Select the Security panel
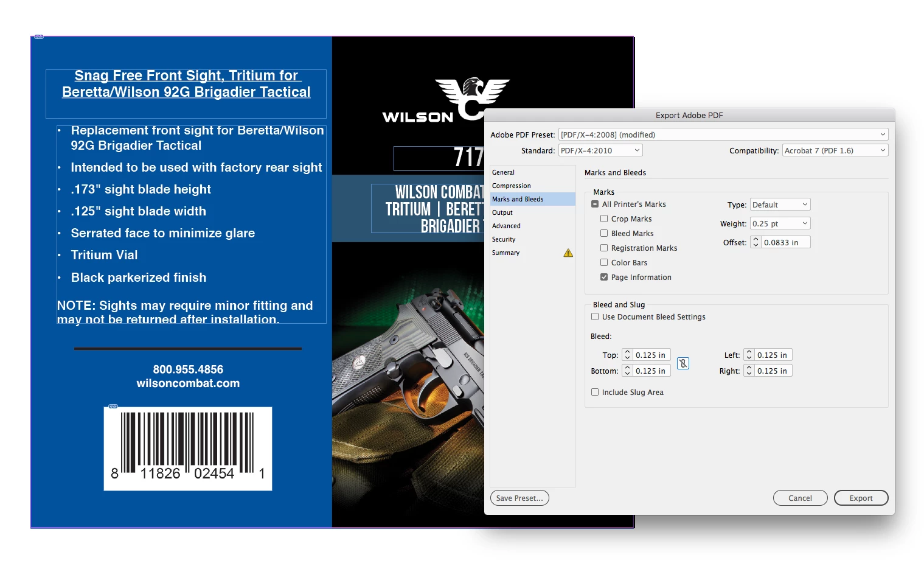 click(533, 240)
